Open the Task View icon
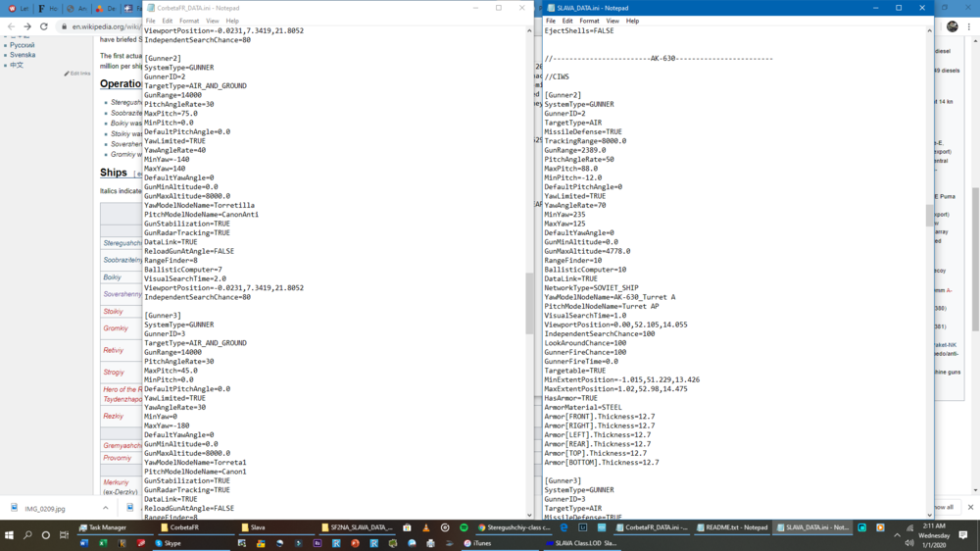This screenshot has height=551, width=980. [x=64, y=535]
